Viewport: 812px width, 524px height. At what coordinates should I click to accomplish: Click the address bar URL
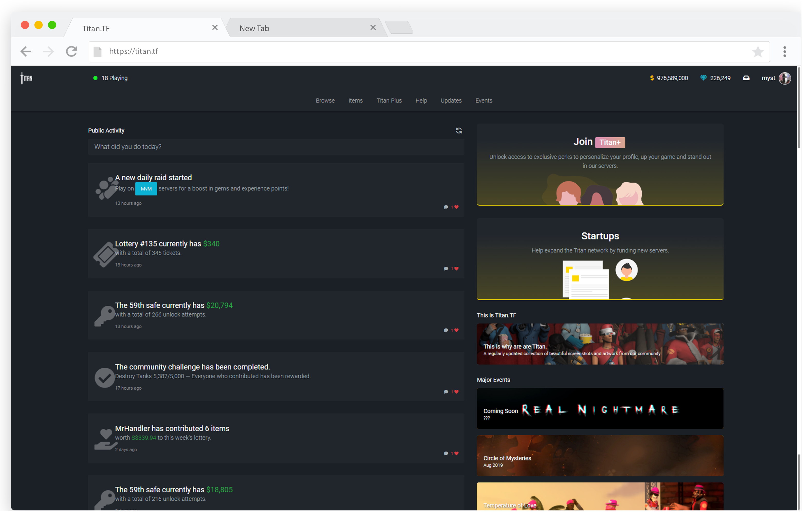[x=134, y=51]
